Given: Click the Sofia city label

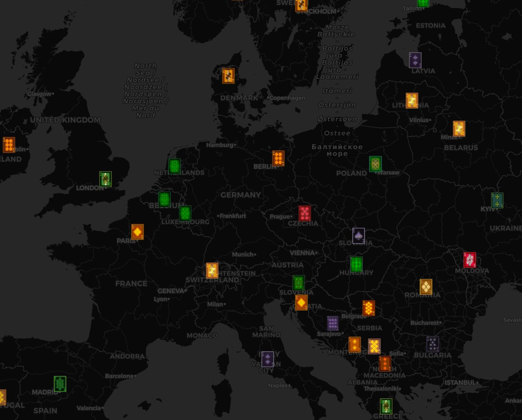Looking at the screenshot, I should pos(396,353).
